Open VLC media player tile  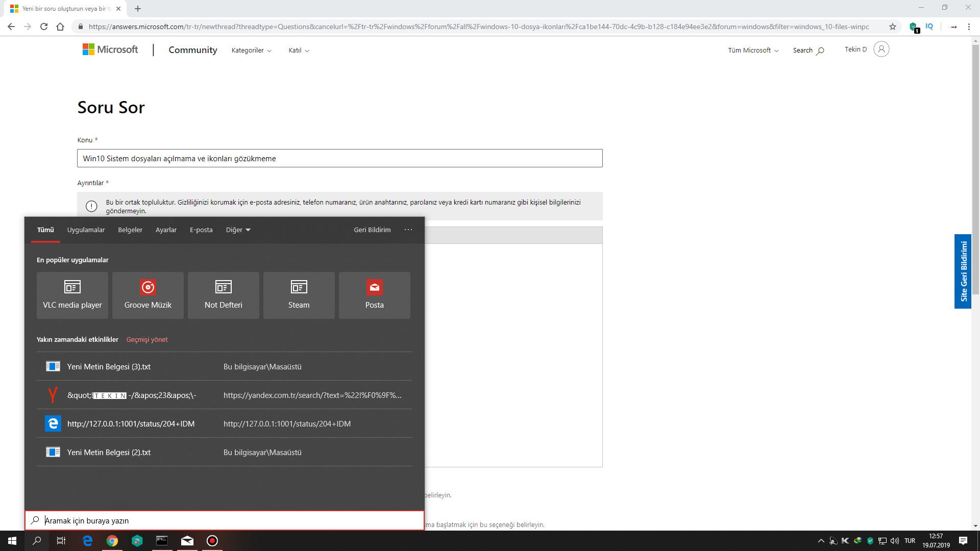pos(72,295)
